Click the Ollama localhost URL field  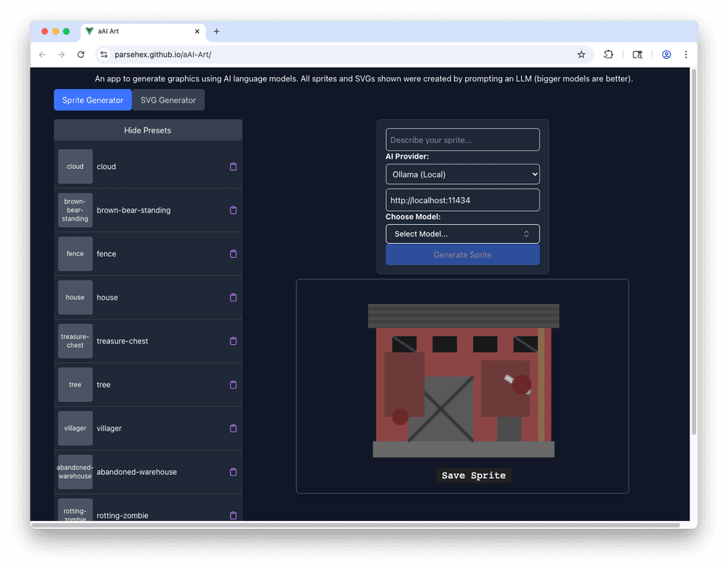[x=462, y=200]
